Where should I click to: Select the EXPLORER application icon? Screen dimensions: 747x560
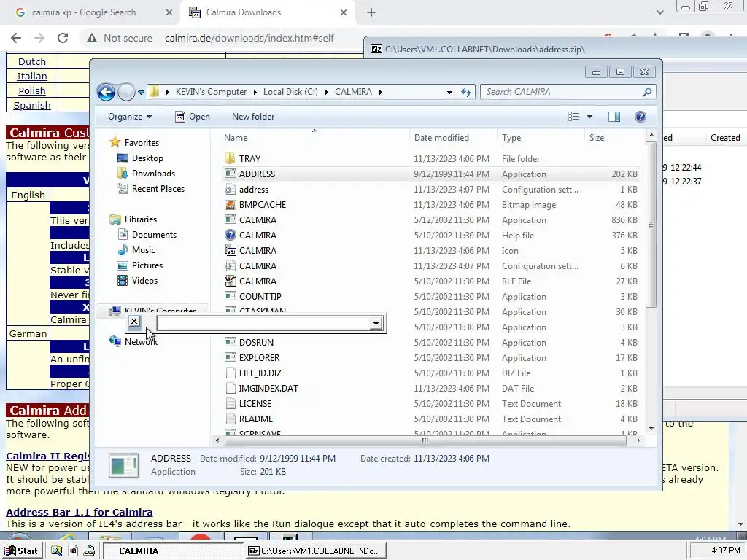[x=230, y=357]
